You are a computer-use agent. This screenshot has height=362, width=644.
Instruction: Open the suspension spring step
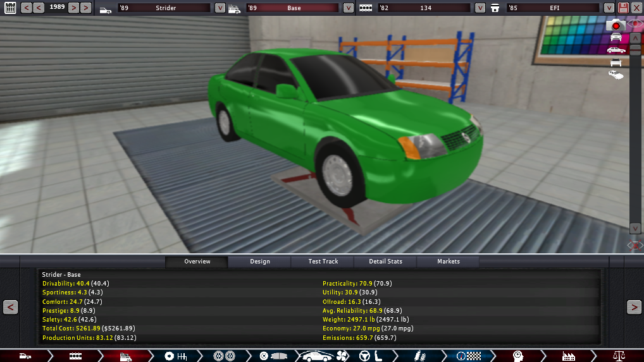419,356
